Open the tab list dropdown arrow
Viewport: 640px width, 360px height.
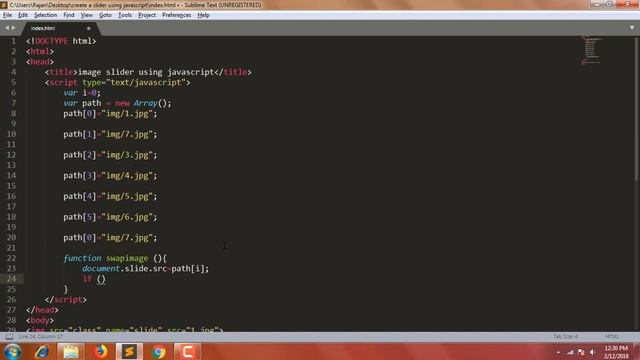[632, 28]
